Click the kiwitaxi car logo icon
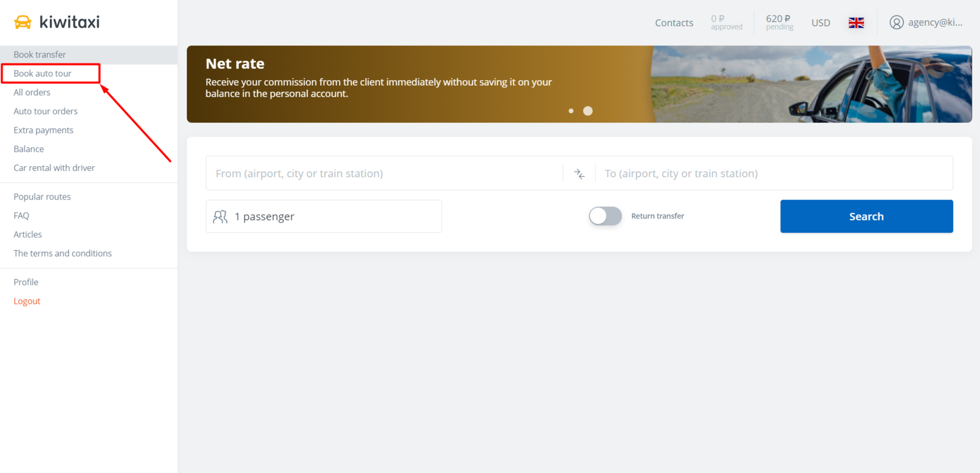Viewport: 980px width, 473px height. click(x=23, y=22)
